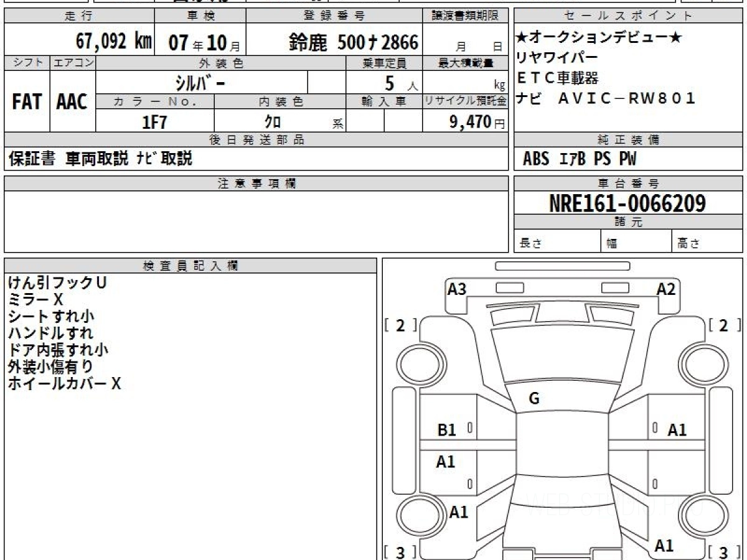Select the 純正装備 header
The image size is (747, 560).
coord(628,140)
